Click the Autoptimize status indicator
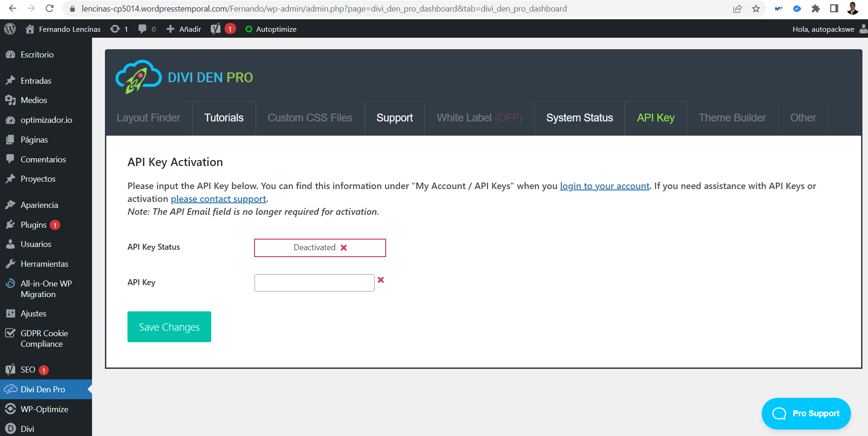 coord(249,29)
